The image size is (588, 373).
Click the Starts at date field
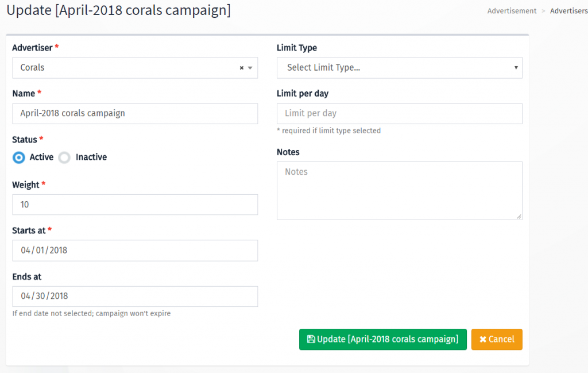135,250
